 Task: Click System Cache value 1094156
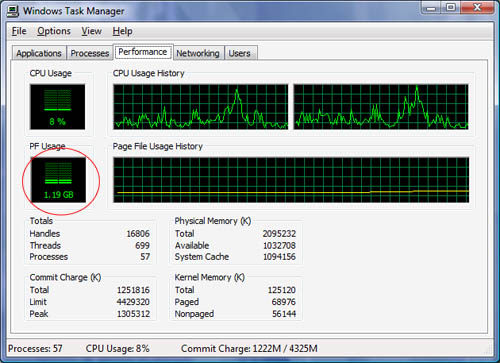(x=279, y=257)
